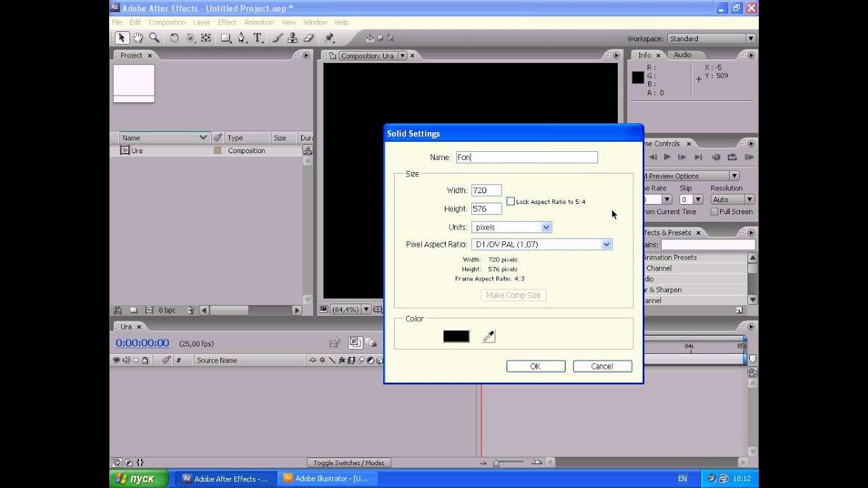Select the Hand tool
868x488 pixels.
click(x=138, y=38)
